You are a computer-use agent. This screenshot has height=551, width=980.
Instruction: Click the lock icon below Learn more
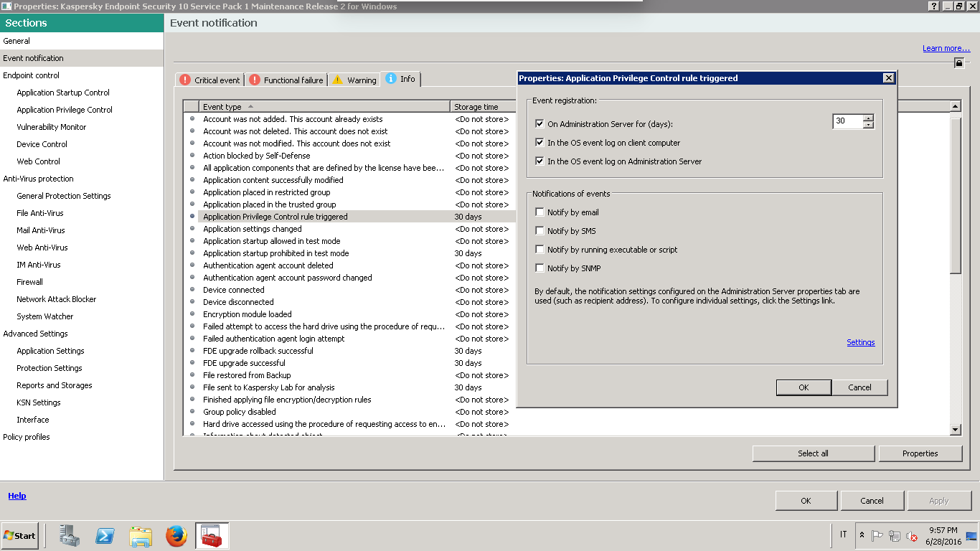tap(958, 63)
